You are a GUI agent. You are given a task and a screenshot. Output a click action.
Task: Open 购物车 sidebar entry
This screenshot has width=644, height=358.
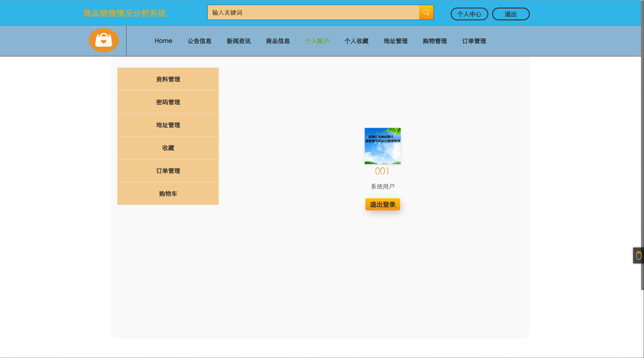[x=168, y=194]
